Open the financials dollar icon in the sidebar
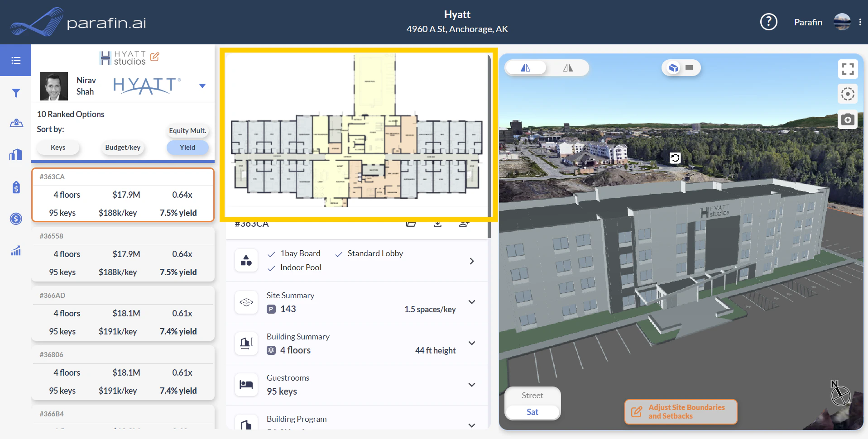 click(x=15, y=219)
